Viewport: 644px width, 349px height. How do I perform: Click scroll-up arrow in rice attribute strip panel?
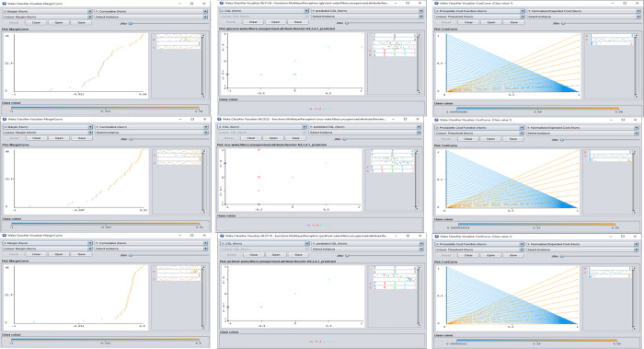[x=417, y=151]
